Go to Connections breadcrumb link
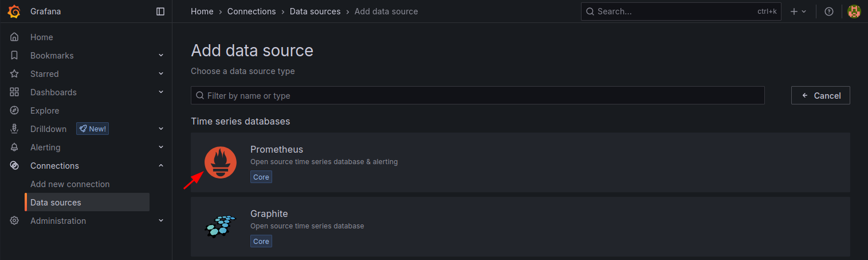The image size is (868, 260). (252, 11)
